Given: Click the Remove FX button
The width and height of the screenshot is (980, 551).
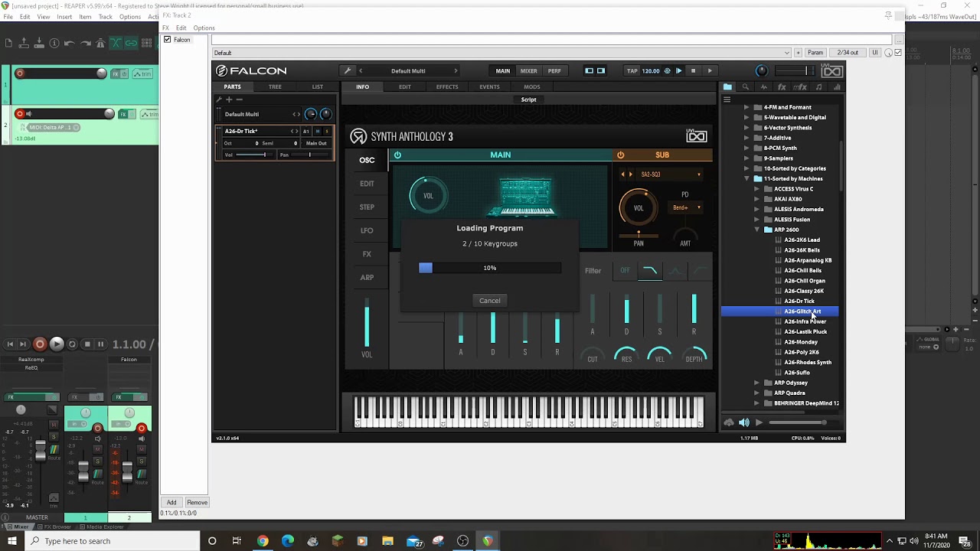Looking at the screenshot, I should coord(197,502).
